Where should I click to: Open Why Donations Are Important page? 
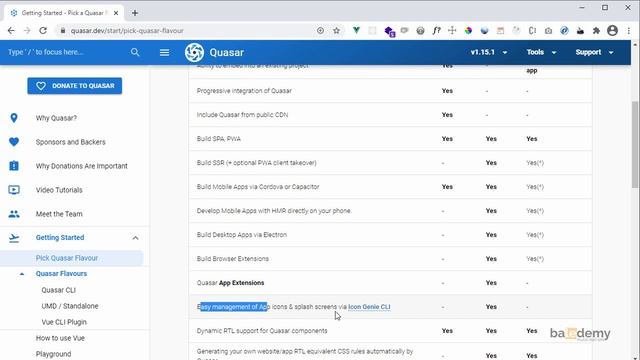(82, 166)
